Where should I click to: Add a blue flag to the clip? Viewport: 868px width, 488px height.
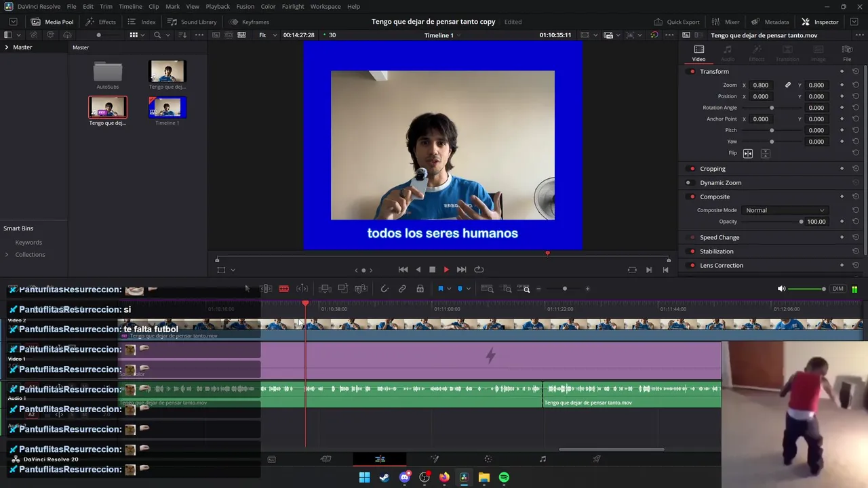point(440,289)
